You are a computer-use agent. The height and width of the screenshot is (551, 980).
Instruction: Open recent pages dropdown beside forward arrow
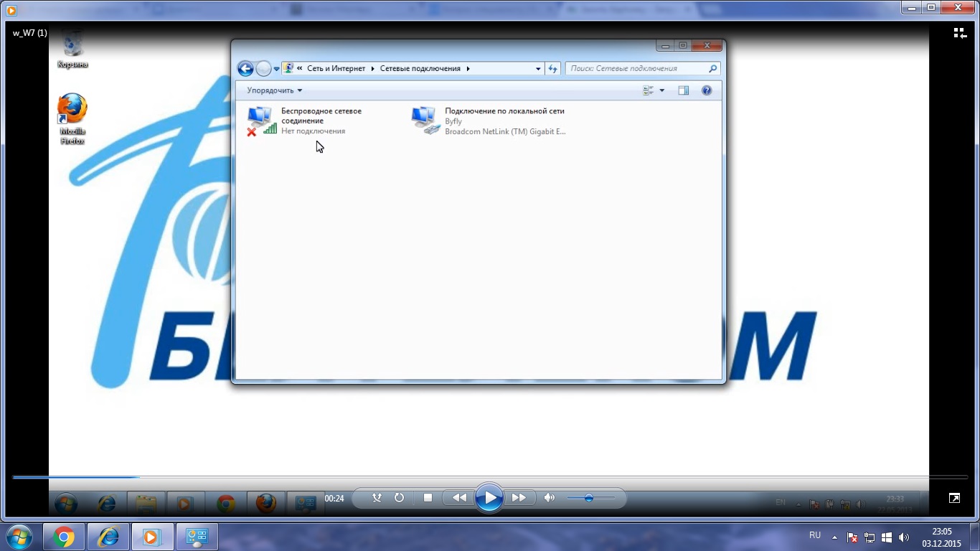277,70
